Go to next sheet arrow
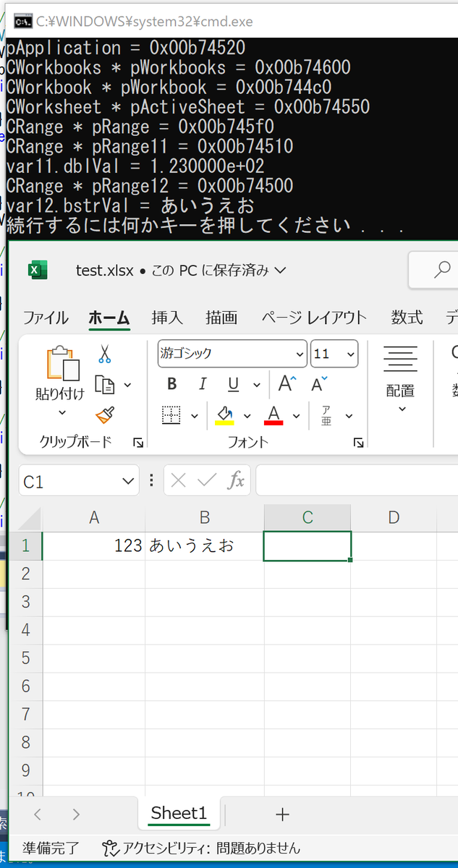This screenshot has width=458, height=868. (76, 814)
